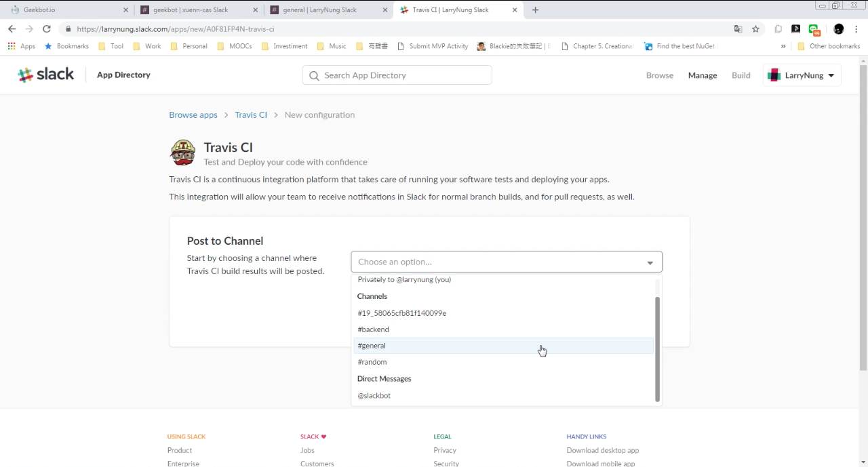Click the Google Translate icon in address bar
The height and width of the screenshot is (467, 868).
(738, 29)
